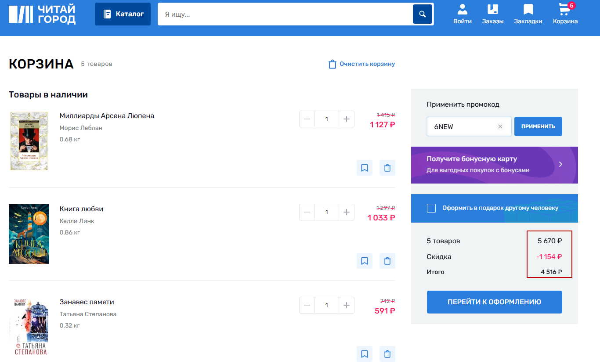
Task: Click the weight 0.32 кг
Action: coord(70,325)
